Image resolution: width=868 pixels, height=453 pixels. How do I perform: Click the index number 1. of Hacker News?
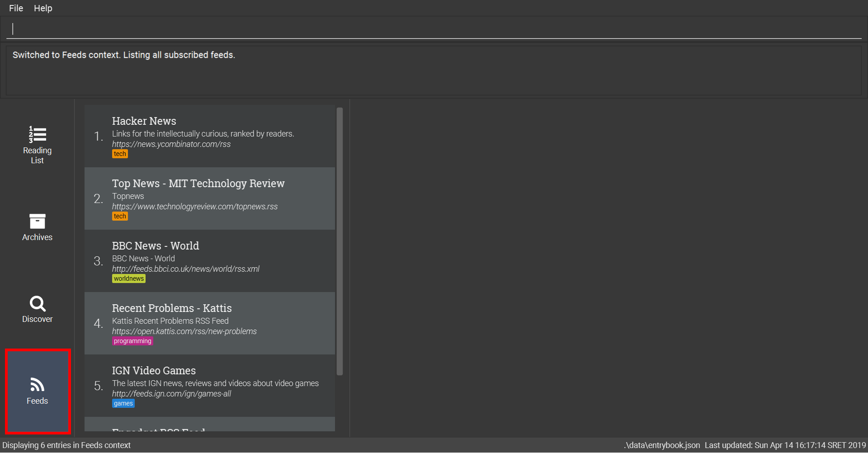[99, 136]
